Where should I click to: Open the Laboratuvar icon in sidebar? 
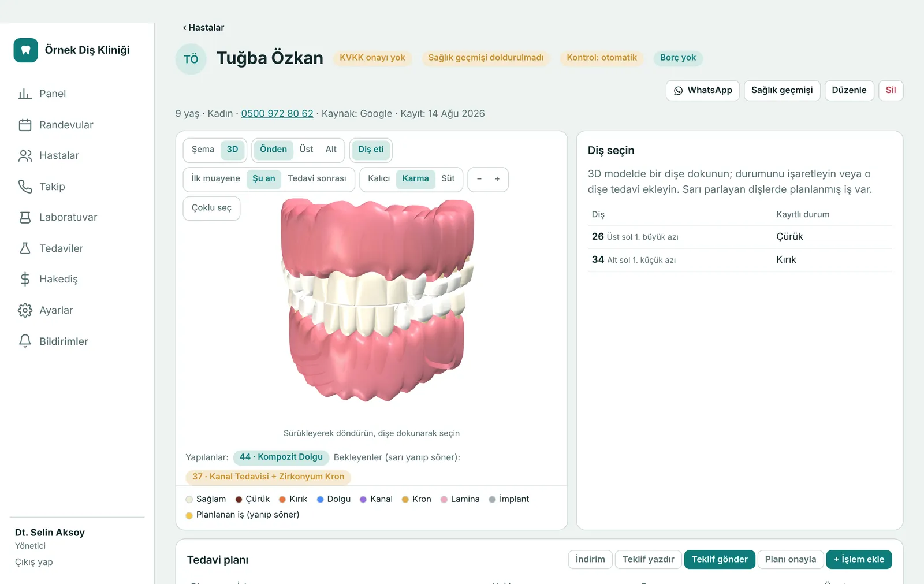point(25,217)
